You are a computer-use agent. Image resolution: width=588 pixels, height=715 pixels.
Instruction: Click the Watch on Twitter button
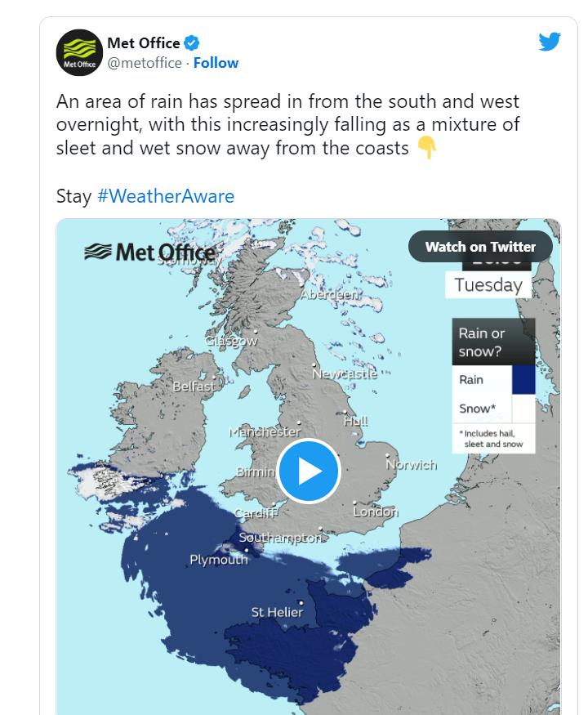480,247
